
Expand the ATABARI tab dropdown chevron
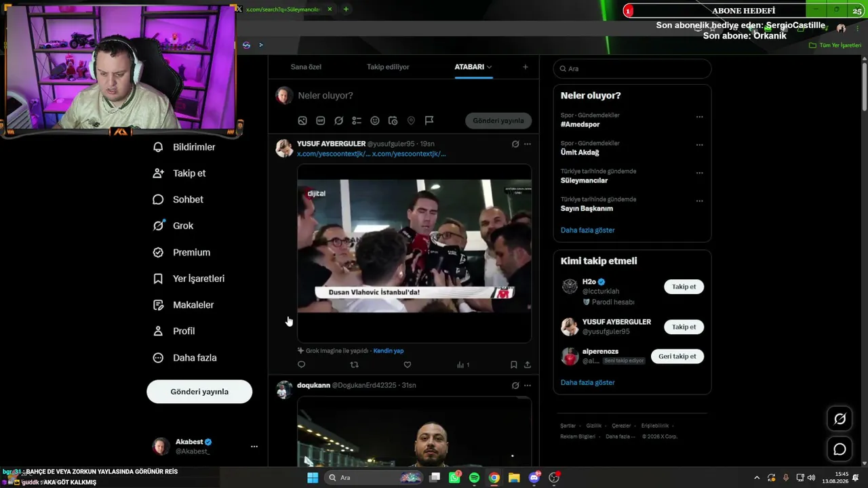(489, 67)
